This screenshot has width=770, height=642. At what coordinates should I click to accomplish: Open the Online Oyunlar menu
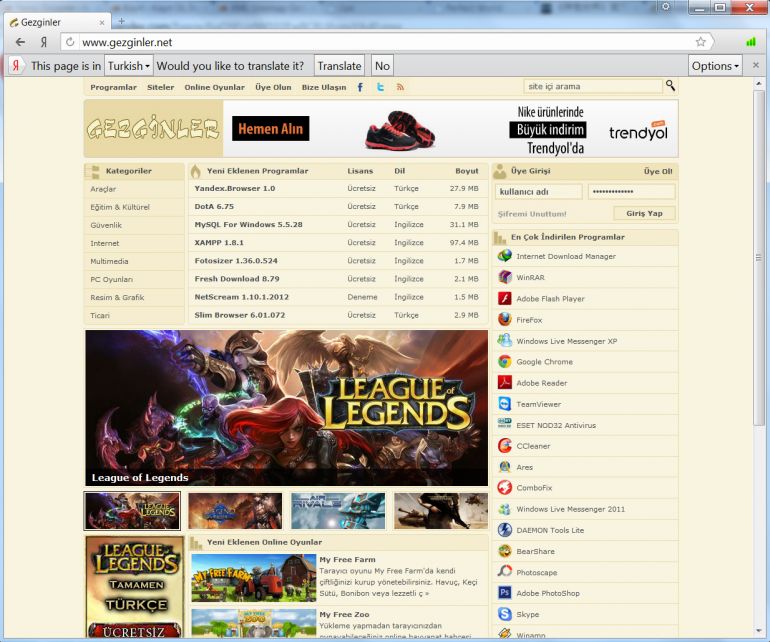(214, 87)
